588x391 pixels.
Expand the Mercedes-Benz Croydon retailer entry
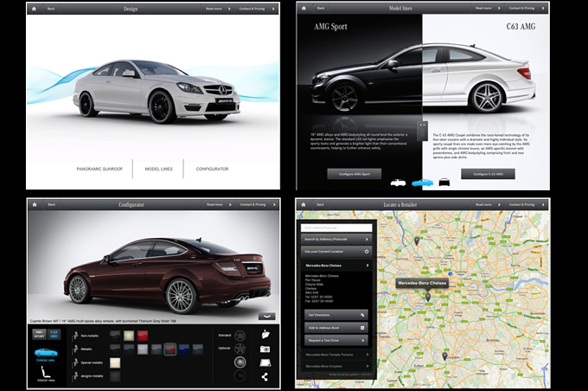[x=336, y=366]
